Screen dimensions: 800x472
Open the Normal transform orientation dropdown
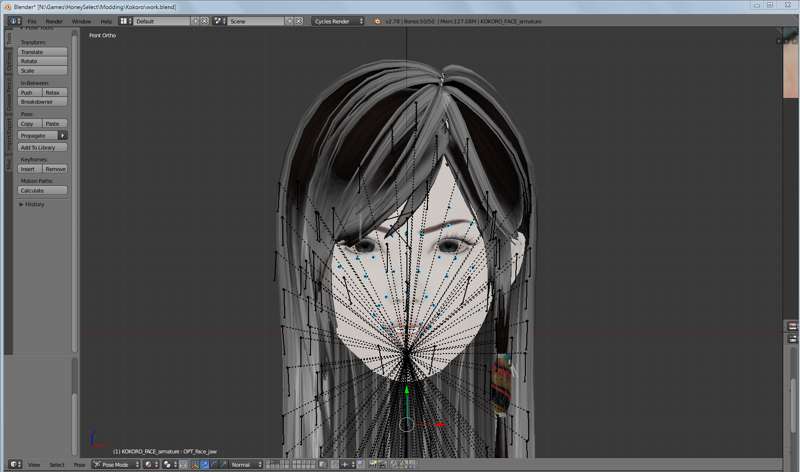[246, 464]
